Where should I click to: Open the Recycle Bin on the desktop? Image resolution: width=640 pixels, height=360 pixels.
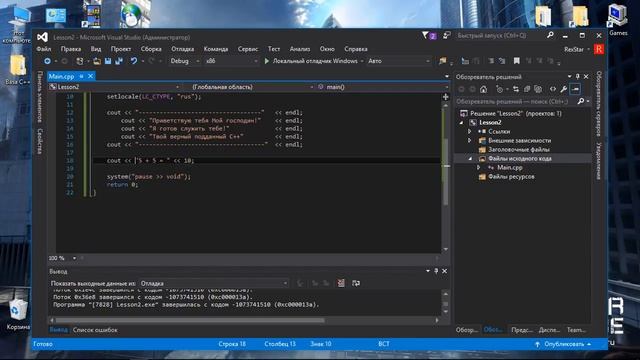(x=18, y=314)
